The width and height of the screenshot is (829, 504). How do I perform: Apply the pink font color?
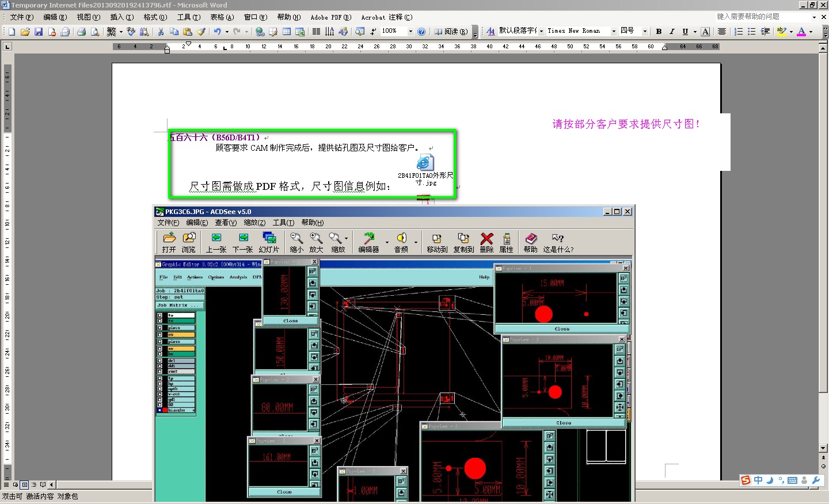(x=801, y=32)
